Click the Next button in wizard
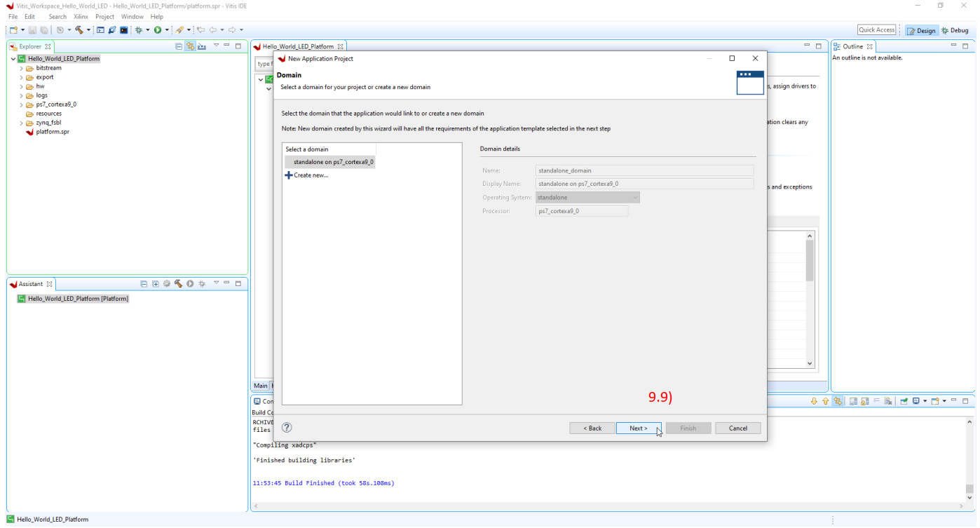 click(x=639, y=428)
